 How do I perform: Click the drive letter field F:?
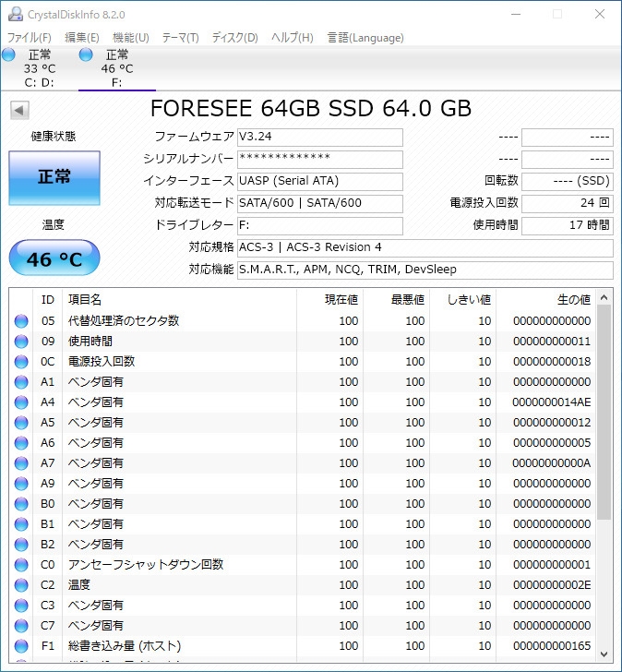[320, 226]
